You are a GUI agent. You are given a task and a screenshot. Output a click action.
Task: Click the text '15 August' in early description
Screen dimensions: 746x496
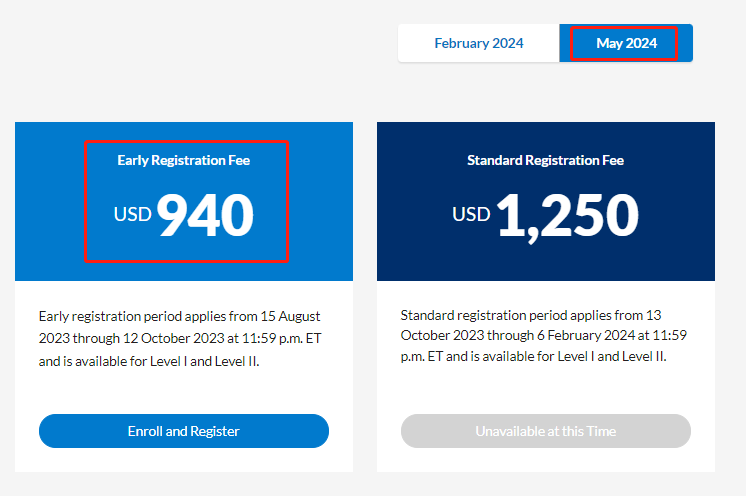coord(290,316)
